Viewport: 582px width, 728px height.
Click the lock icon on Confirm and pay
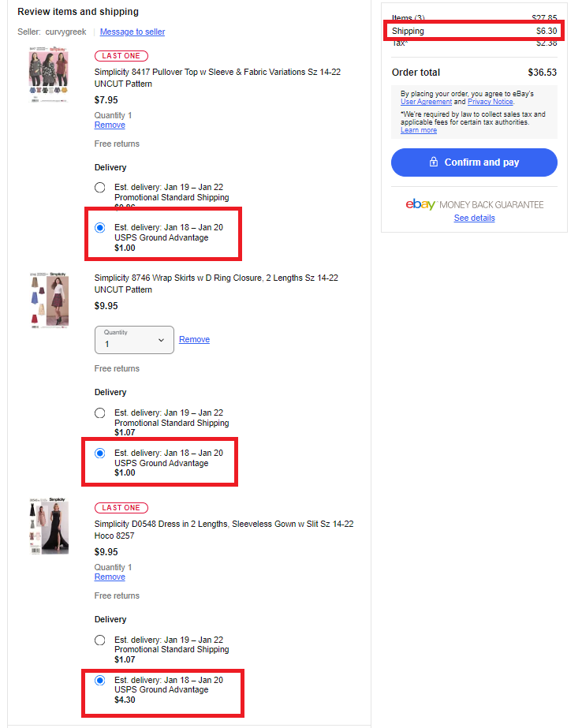click(434, 162)
